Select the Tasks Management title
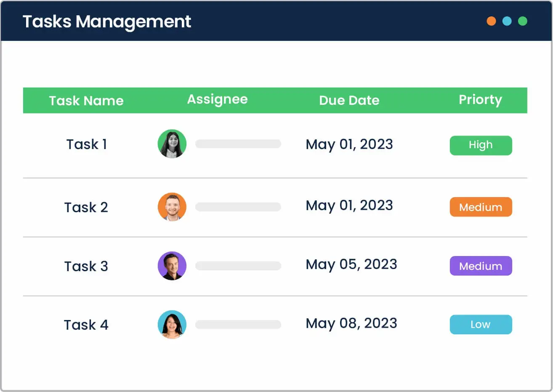 107,21
